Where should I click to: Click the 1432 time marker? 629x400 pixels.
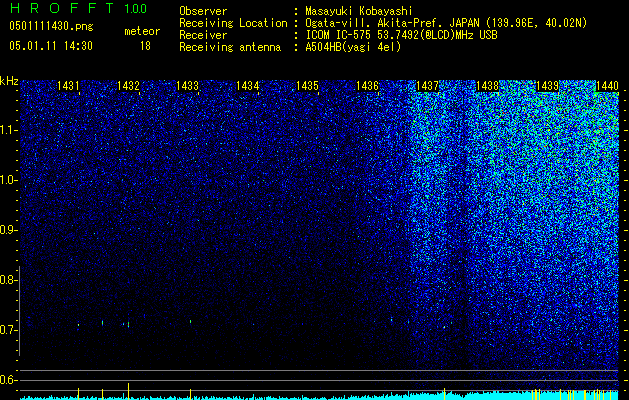tap(128, 86)
